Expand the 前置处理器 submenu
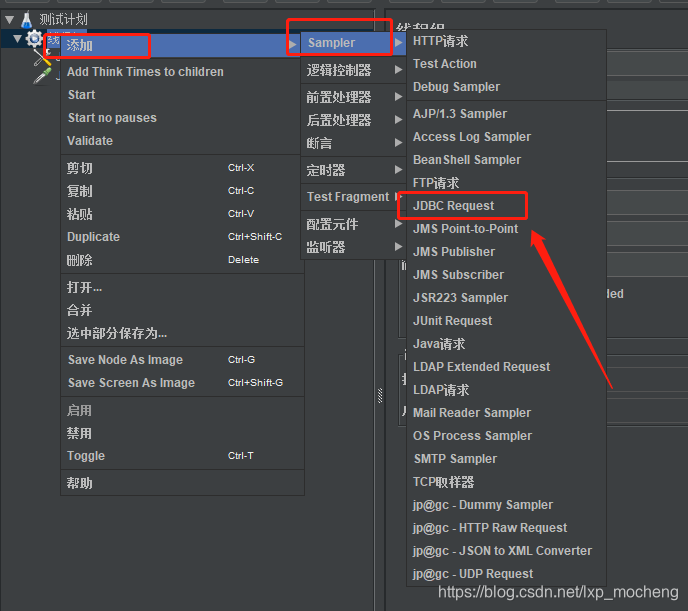 353,97
